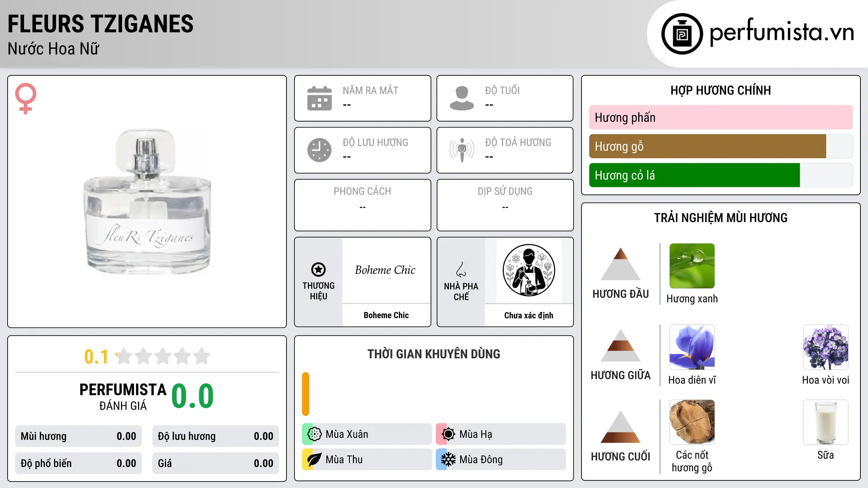Click the 0.1 user rating number
Image resolution: width=868 pixels, height=488 pixels.
tap(96, 357)
